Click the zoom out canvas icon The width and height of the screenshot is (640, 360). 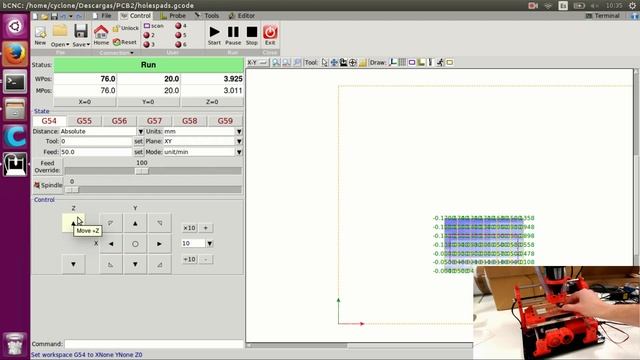[287, 62]
